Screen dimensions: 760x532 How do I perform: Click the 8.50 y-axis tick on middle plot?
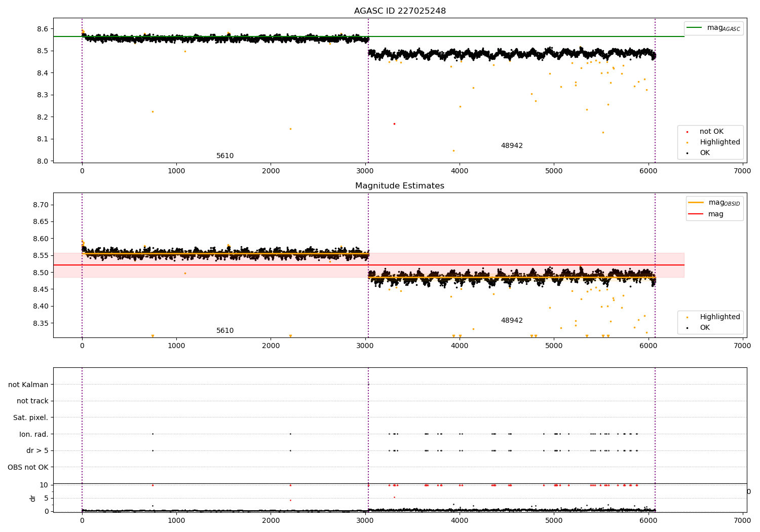(x=41, y=273)
